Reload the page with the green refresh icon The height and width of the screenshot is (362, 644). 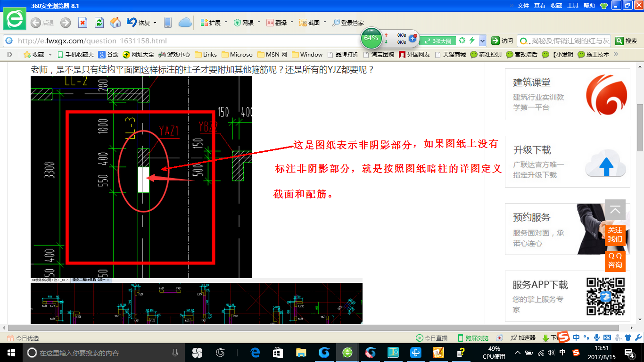click(99, 23)
